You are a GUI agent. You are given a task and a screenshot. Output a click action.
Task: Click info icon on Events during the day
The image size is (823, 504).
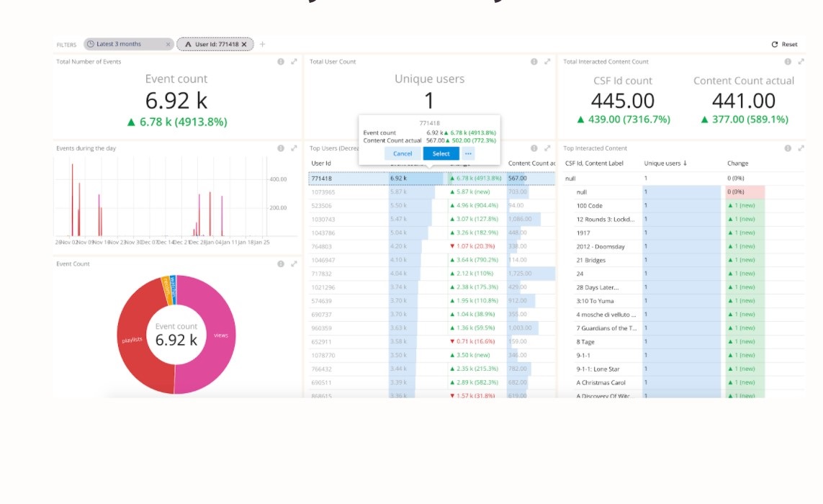tap(281, 148)
